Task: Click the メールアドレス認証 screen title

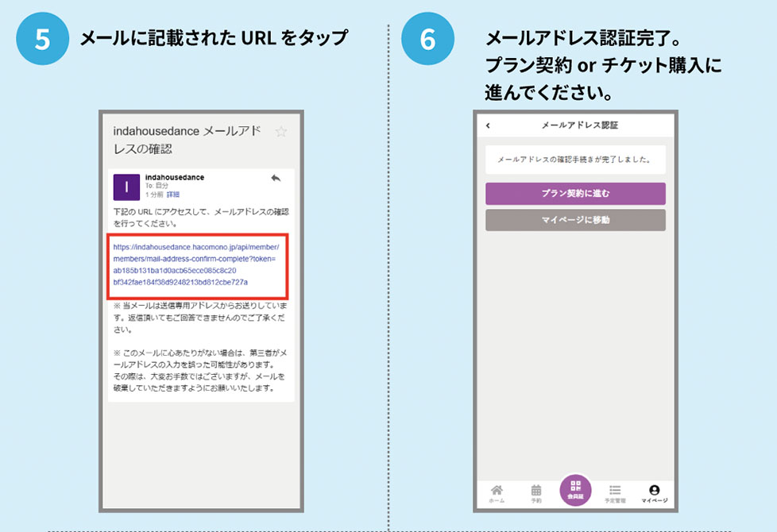Action: pyautogui.click(x=579, y=125)
